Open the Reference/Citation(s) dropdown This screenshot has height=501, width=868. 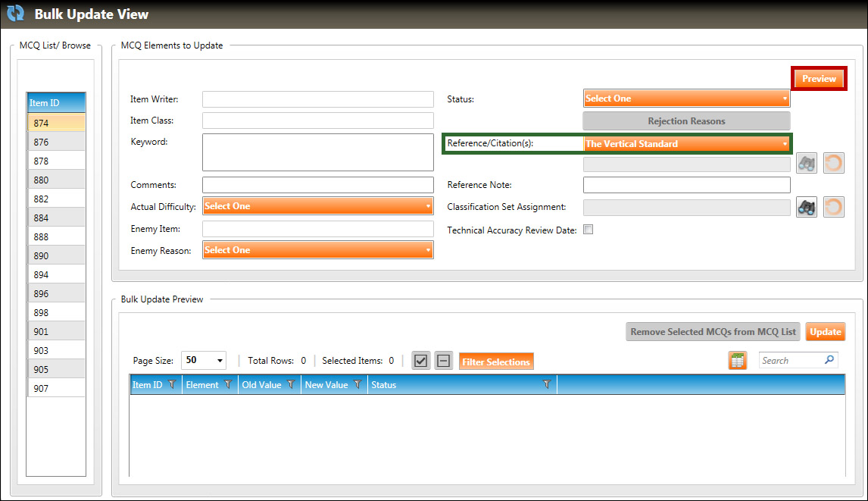(x=686, y=144)
